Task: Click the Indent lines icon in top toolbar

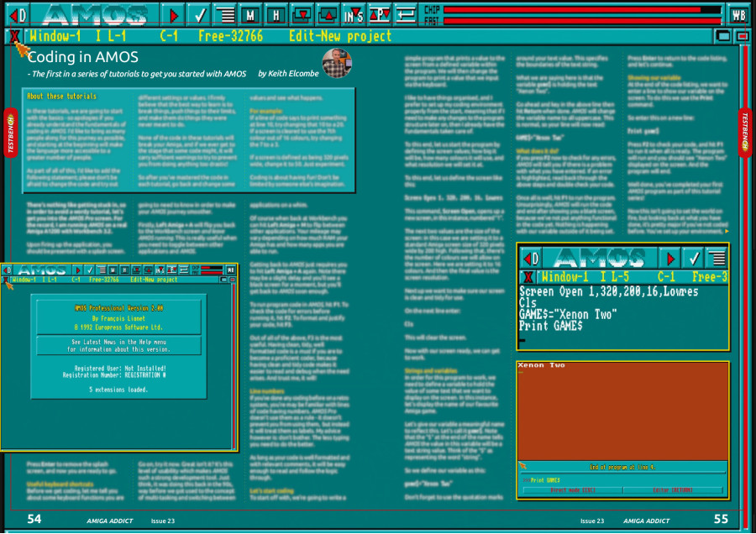Action: pos(224,15)
